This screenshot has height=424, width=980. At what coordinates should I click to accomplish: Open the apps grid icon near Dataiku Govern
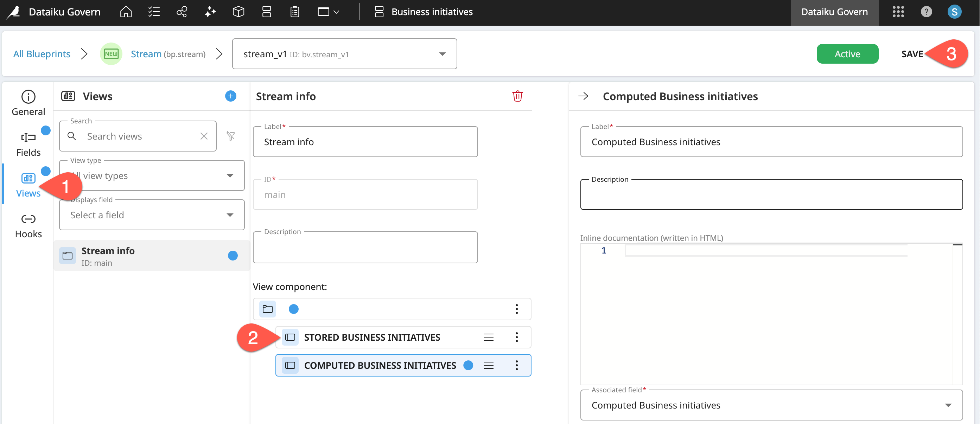899,12
